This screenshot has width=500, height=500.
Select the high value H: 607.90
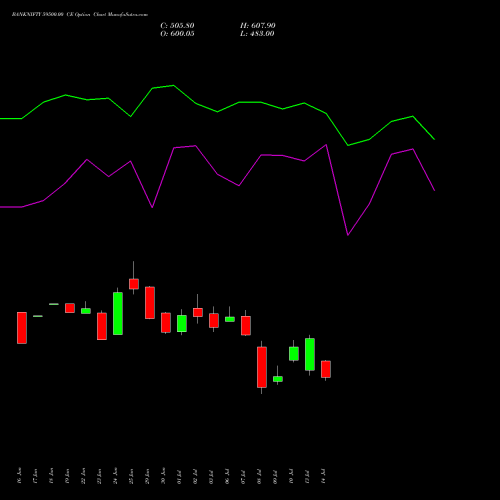[x=258, y=26]
